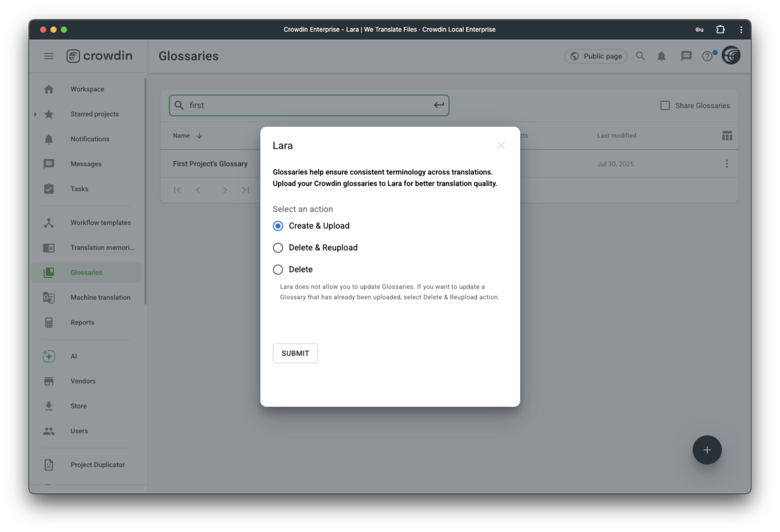Click the help question mark icon
This screenshot has width=780, height=532.
pos(707,56)
